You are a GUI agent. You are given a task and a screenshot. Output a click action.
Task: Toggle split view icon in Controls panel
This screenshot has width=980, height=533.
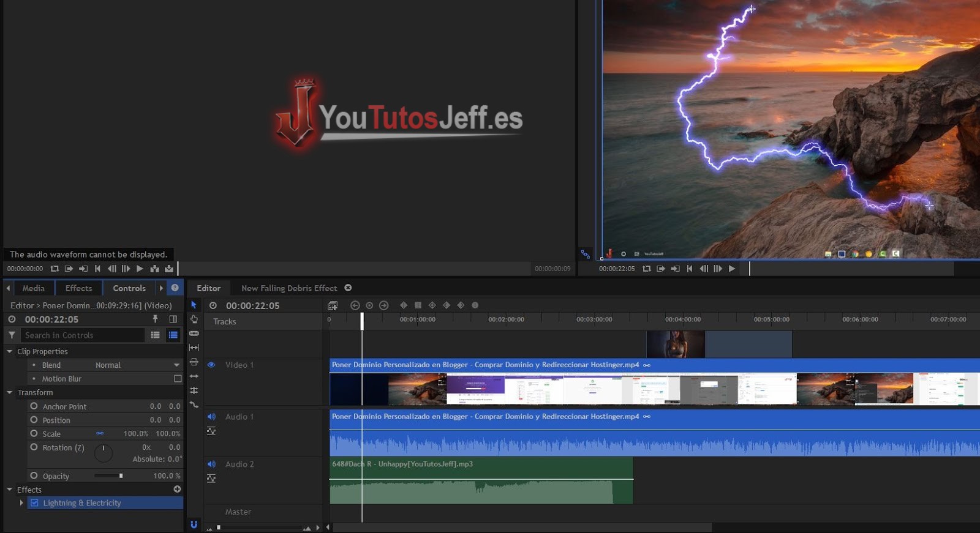[173, 319]
